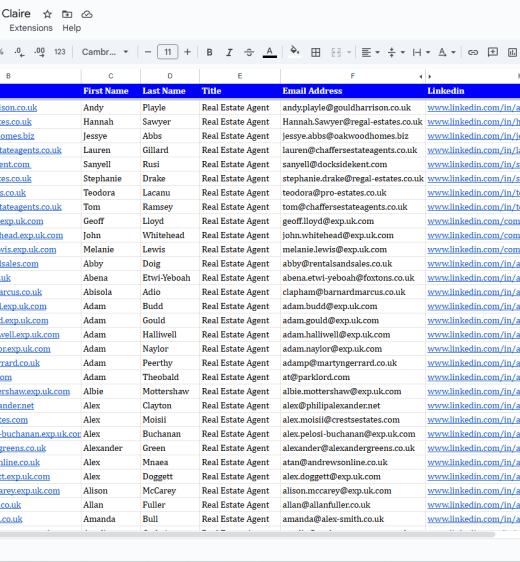Select first name cell Alexander
Viewport: 520px width, 562px height.
click(111, 448)
